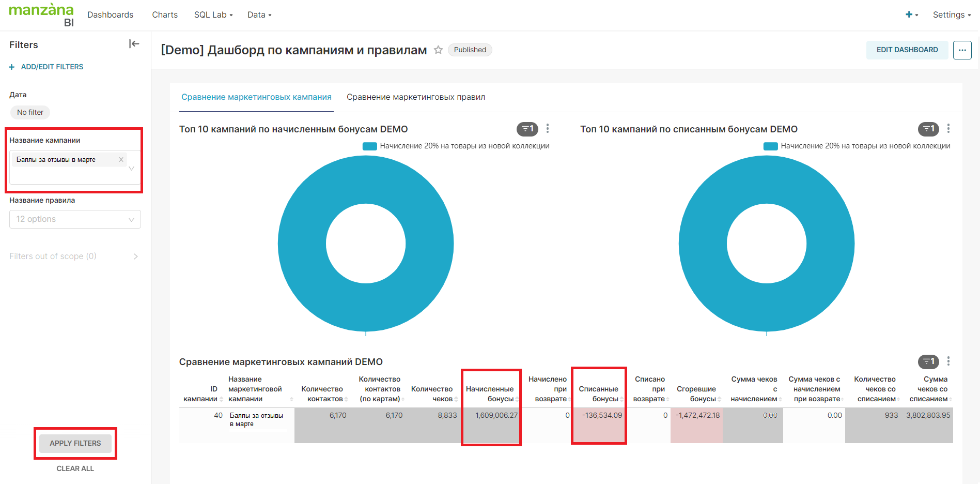The image size is (980, 484).
Task: Star the dashboard as favorite
Action: pos(438,50)
